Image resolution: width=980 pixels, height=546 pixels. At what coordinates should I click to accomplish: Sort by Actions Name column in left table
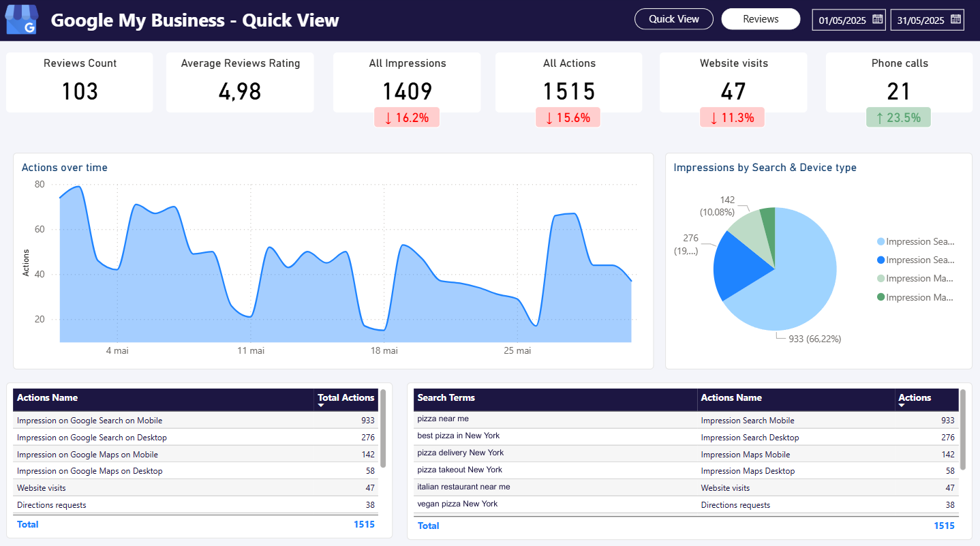[164, 399]
